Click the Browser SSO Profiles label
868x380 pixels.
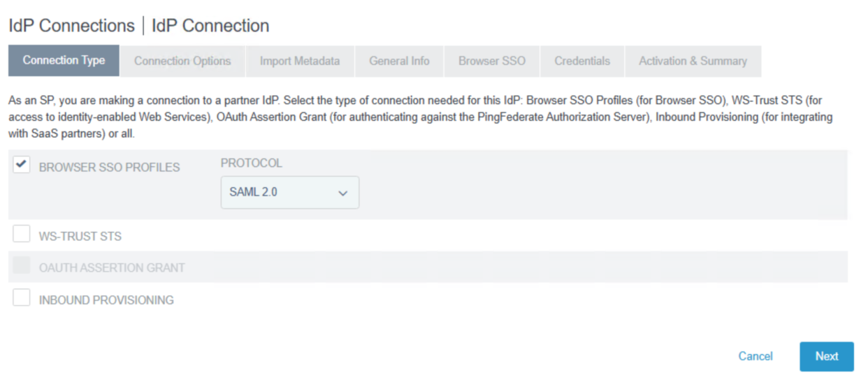[110, 168]
